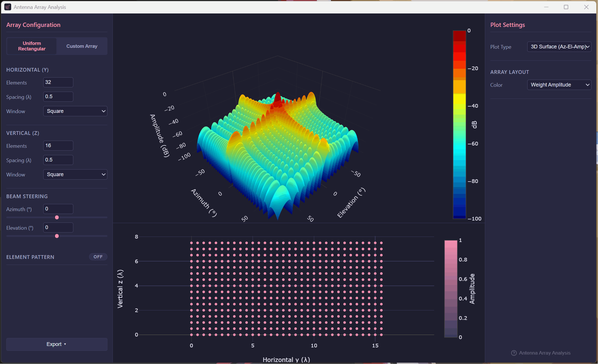Click the '-100' dB colorbar tick label
598x364 pixels.
475,219
